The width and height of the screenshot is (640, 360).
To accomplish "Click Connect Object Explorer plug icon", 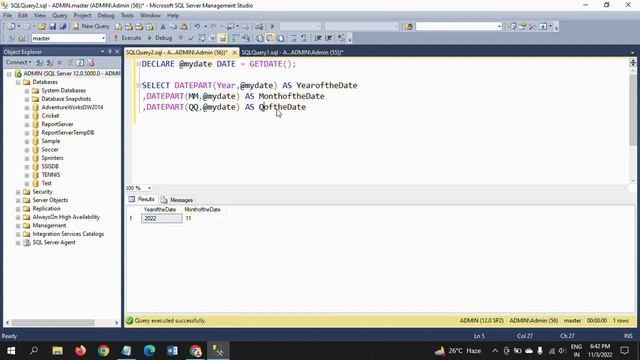I will (40, 62).
